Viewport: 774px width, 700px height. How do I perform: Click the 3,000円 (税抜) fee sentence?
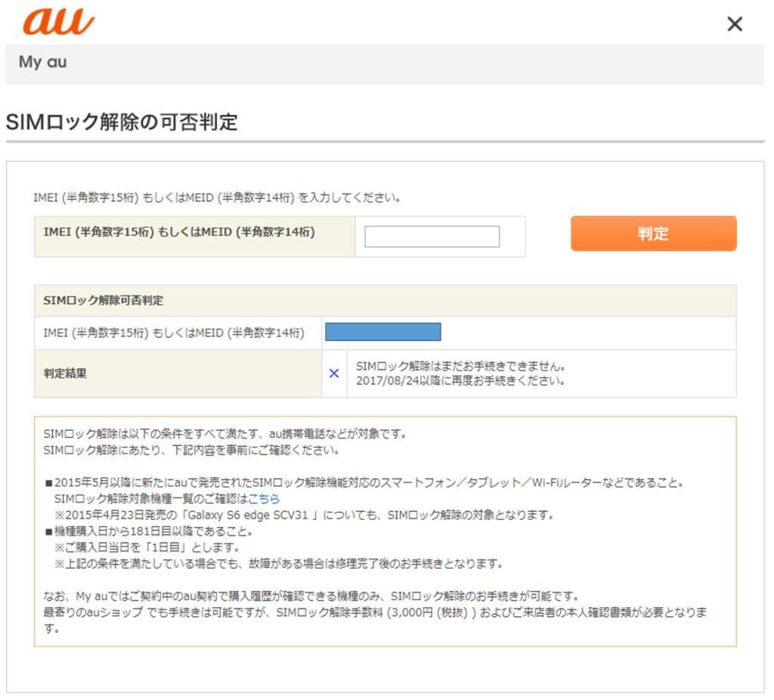tap(375, 620)
